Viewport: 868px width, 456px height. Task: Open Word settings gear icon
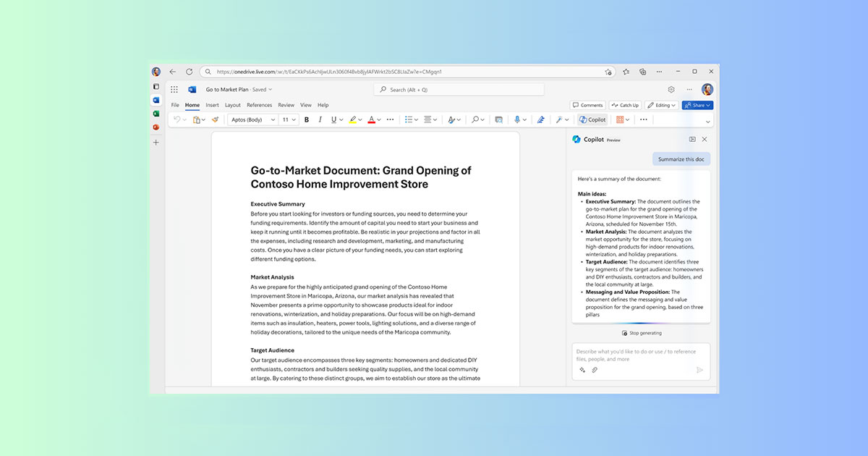671,90
